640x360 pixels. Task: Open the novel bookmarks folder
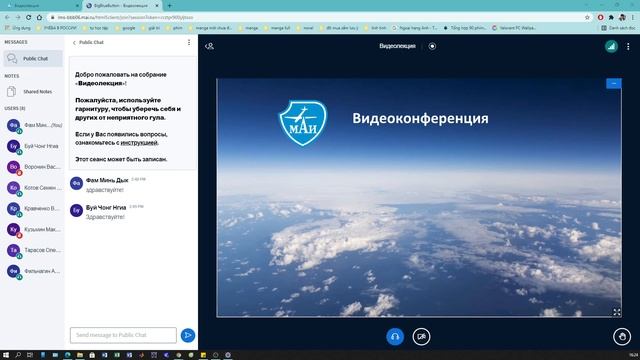305,28
